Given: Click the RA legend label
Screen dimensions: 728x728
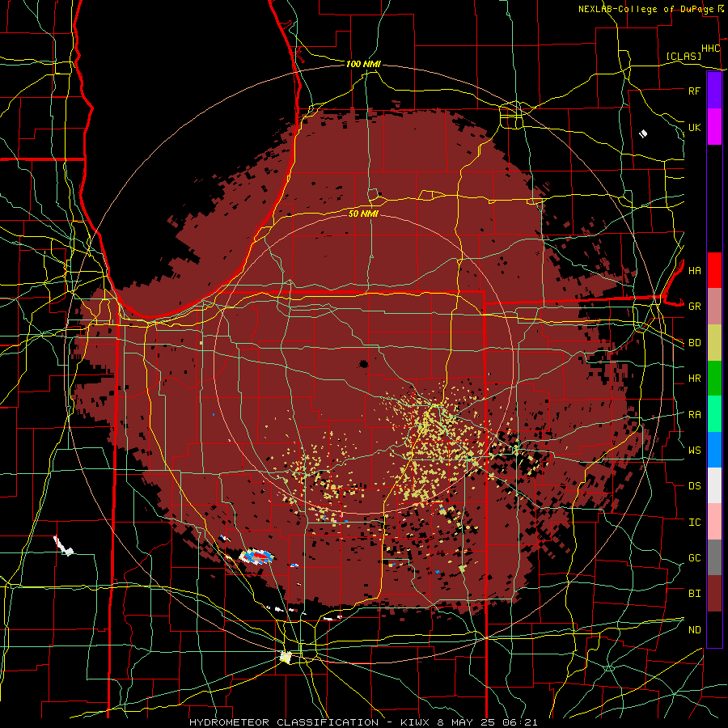Looking at the screenshot, I should pyautogui.click(x=694, y=415).
